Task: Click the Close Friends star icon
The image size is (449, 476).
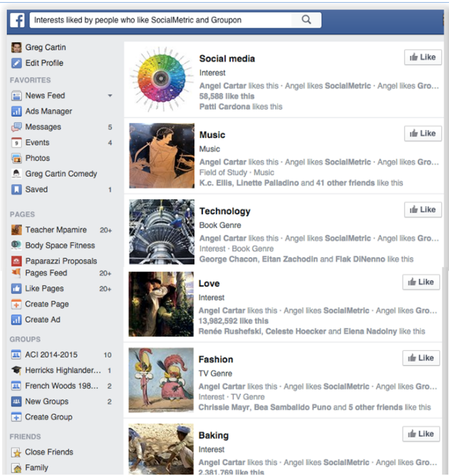Action: pyautogui.click(x=16, y=452)
